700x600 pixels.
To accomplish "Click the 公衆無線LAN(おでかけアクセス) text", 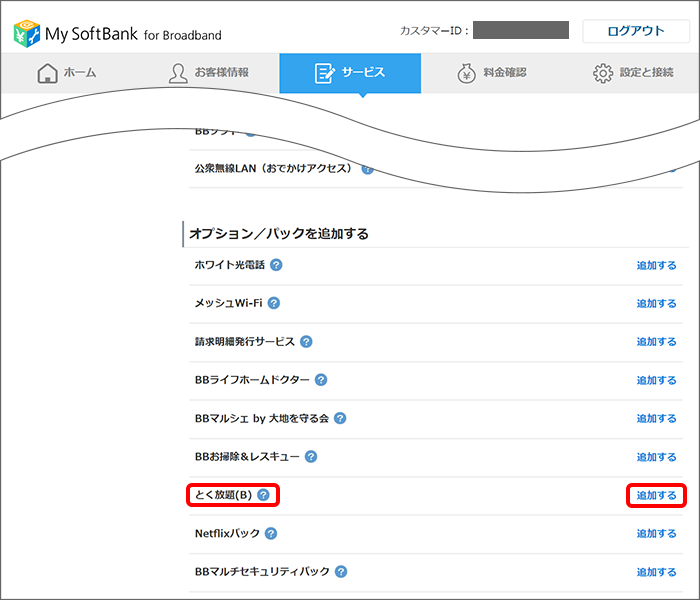I will click(x=274, y=168).
